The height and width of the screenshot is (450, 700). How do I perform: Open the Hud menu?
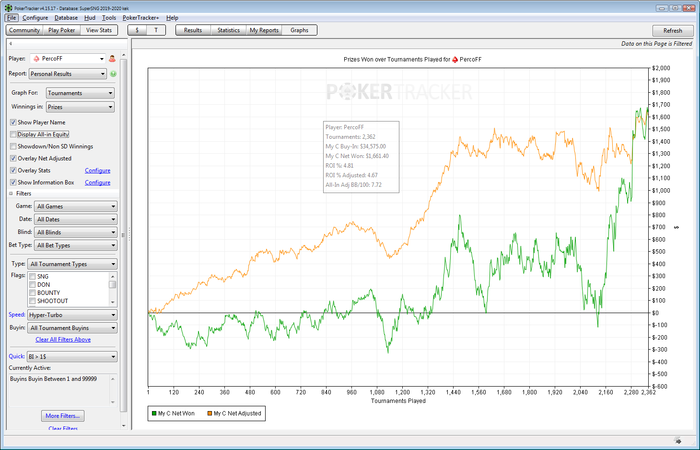pyautogui.click(x=90, y=18)
